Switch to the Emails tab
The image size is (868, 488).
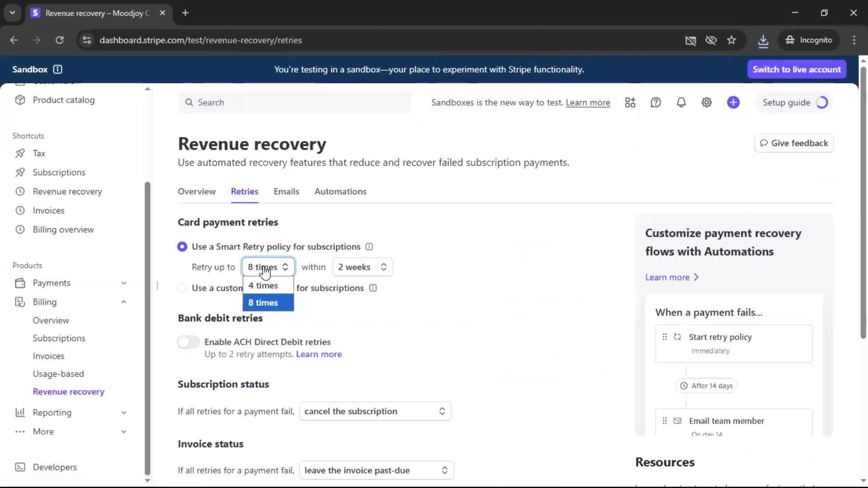tap(286, 192)
